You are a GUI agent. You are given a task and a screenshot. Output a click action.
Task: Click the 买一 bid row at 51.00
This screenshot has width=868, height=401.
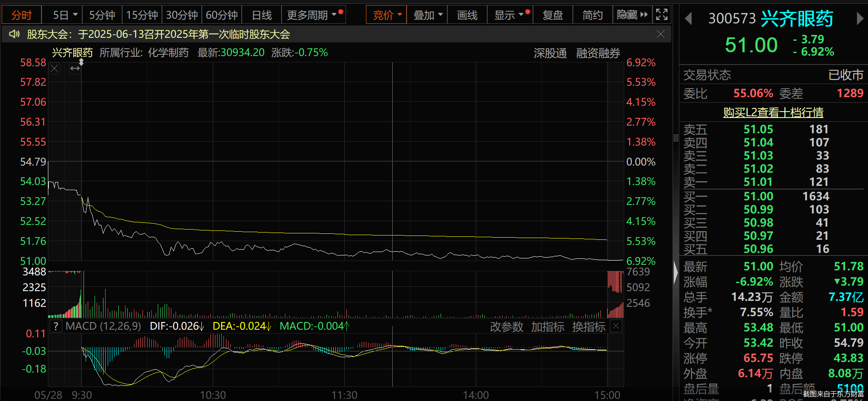[x=773, y=196]
